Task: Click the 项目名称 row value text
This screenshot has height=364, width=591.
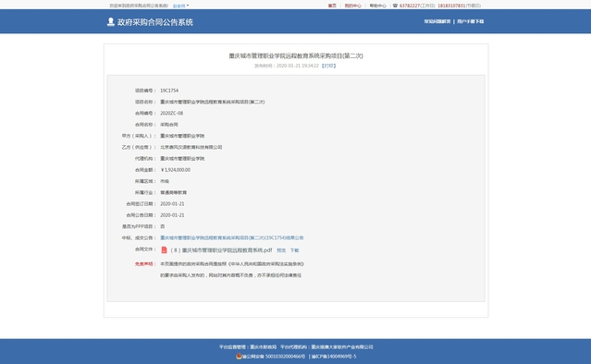Action: (x=213, y=102)
